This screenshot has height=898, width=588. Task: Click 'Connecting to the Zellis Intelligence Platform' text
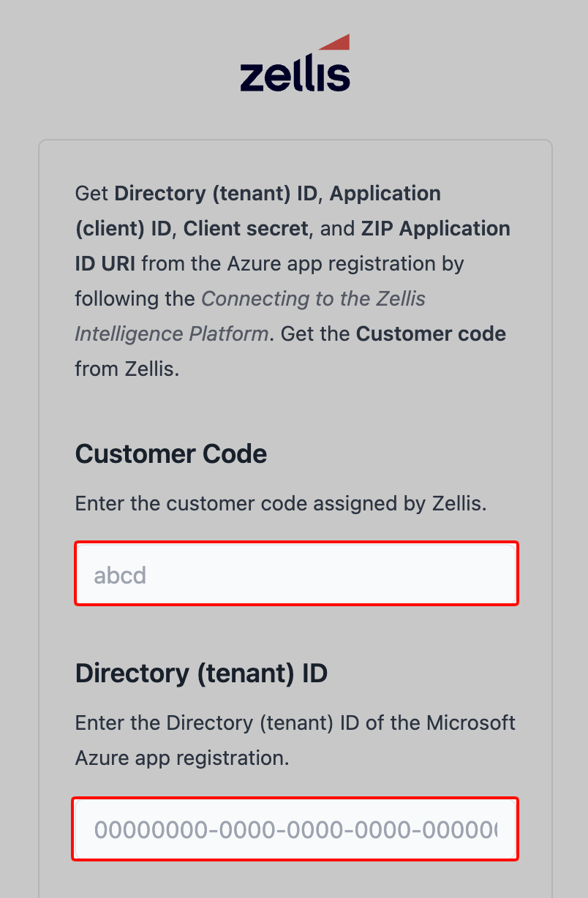(250, 317)
